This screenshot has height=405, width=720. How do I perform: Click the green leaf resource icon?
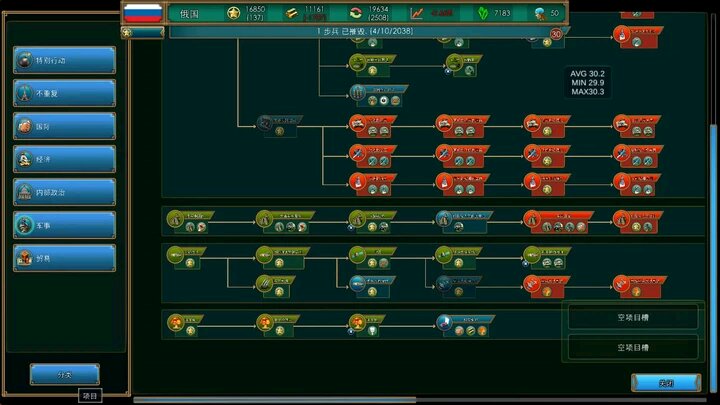pyautogui.click(x=483, y=13)
